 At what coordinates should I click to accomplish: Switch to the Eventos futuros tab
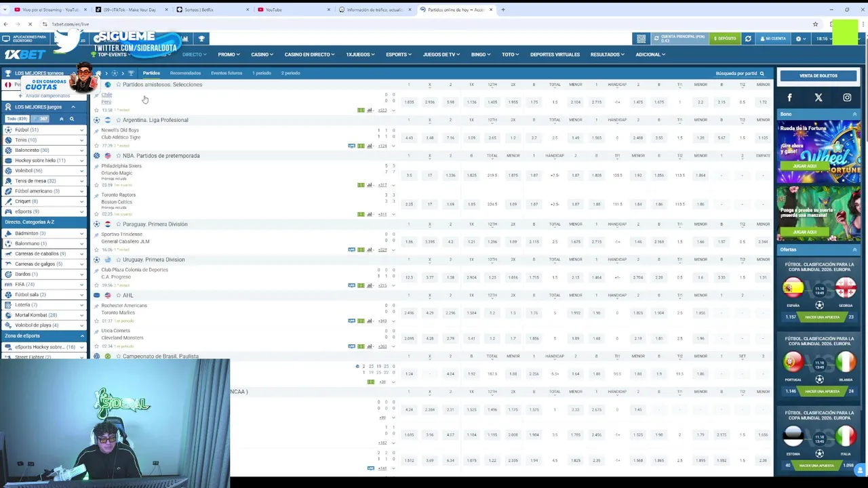coord(226,73)
